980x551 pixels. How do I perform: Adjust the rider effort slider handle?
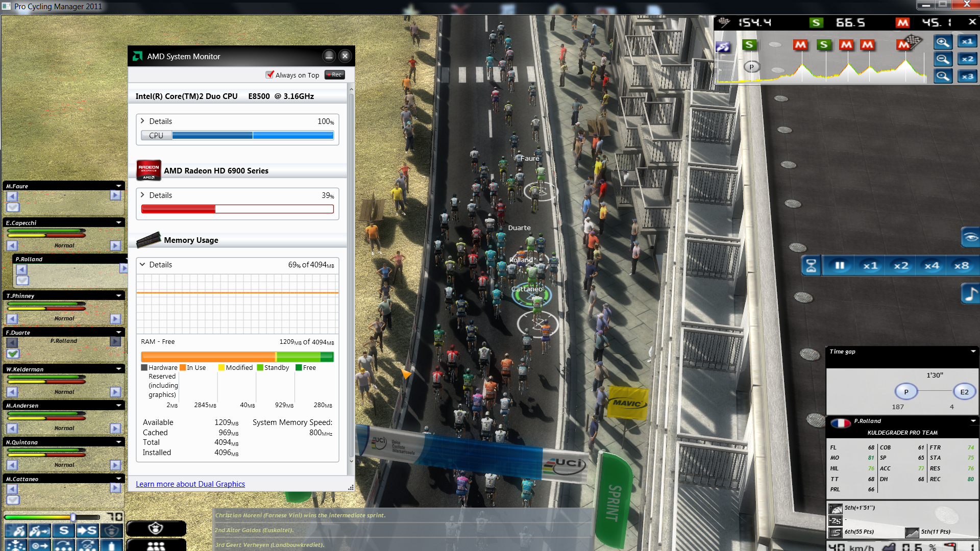73,517
